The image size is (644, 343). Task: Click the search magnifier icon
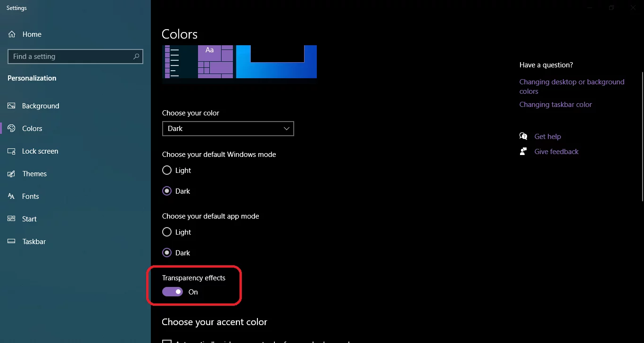136,57
